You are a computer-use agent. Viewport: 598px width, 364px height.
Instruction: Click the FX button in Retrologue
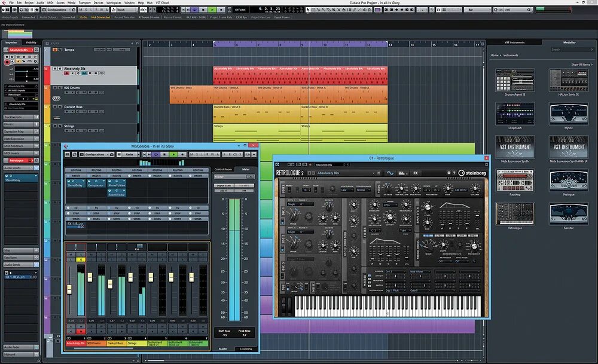click(416, 173)
